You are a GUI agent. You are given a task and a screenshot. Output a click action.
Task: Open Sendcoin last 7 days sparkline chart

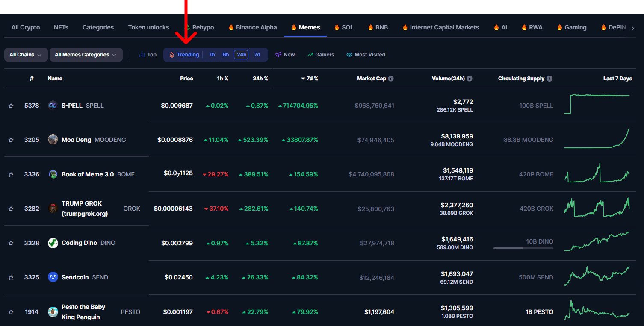click(x=597, y=276)
